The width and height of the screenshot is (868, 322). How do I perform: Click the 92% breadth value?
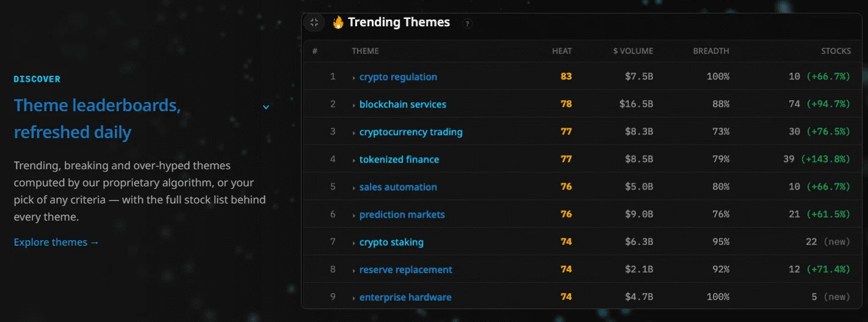[x=720, y=269]
